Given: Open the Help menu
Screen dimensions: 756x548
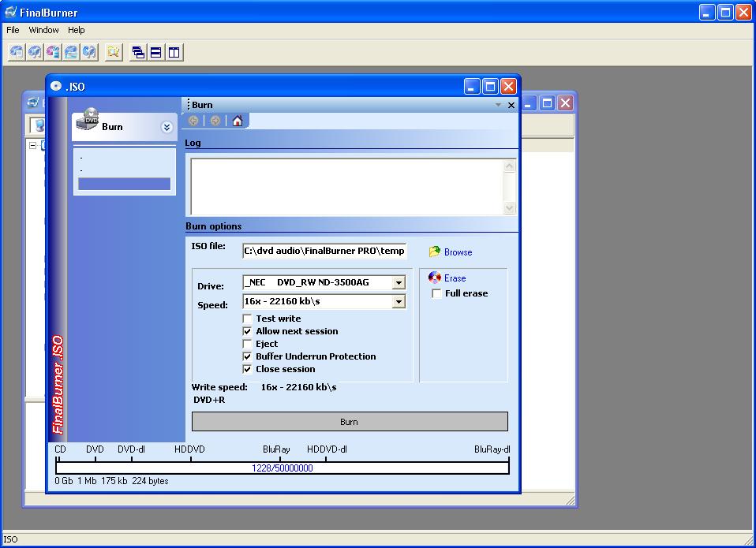Looking at the screenshot, I should (77, 30).
